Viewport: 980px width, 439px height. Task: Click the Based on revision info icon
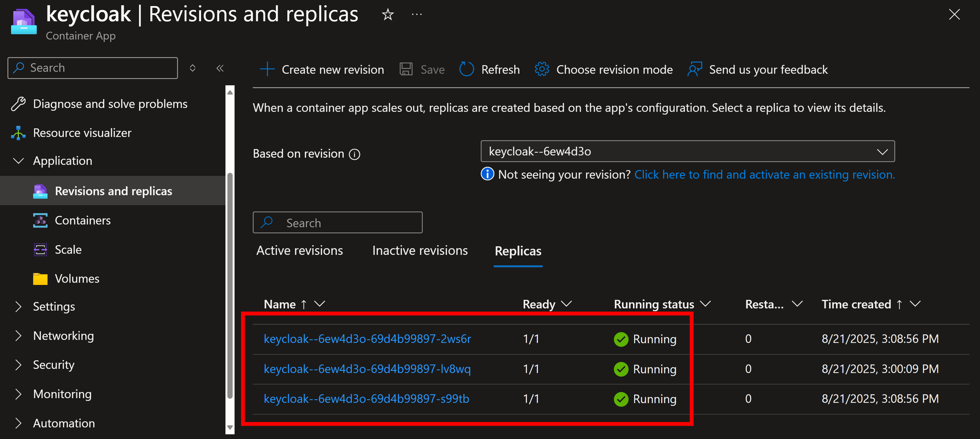click(x=354, y=154)
